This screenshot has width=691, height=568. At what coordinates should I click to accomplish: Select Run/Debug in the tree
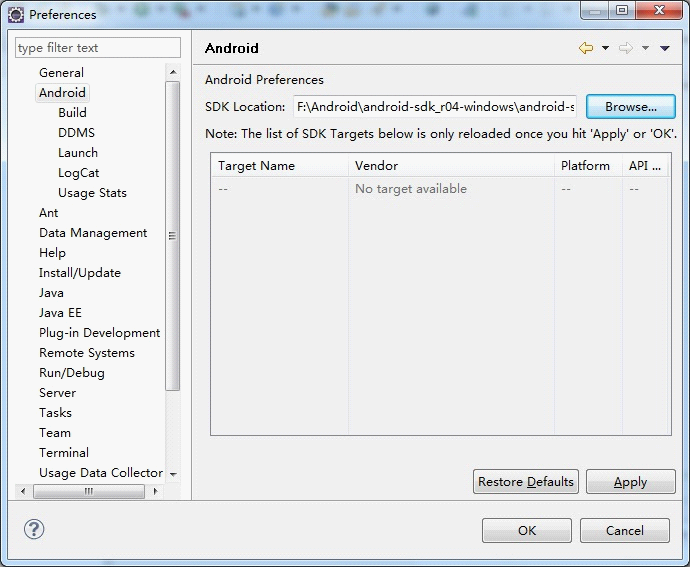(72, 373)
